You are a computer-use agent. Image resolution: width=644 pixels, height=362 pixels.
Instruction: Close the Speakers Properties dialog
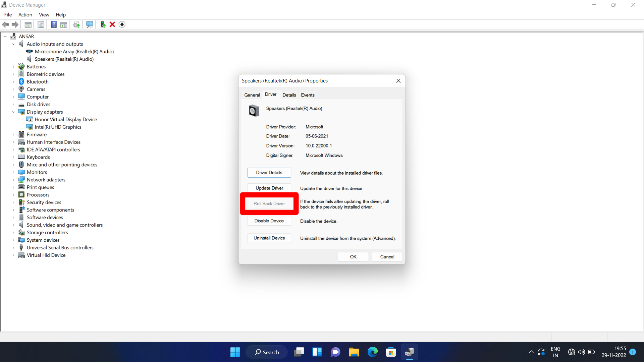398,81
